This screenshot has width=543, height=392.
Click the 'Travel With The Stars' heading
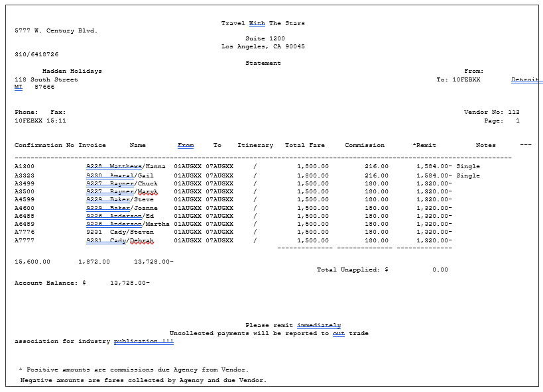click(263, 23)
